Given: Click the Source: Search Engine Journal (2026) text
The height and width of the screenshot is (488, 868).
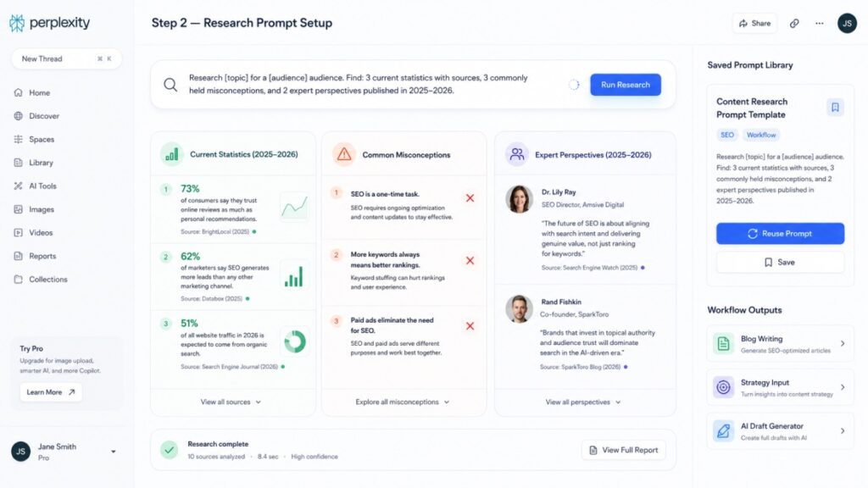Looking at the screenshot, I should point(229,367).
